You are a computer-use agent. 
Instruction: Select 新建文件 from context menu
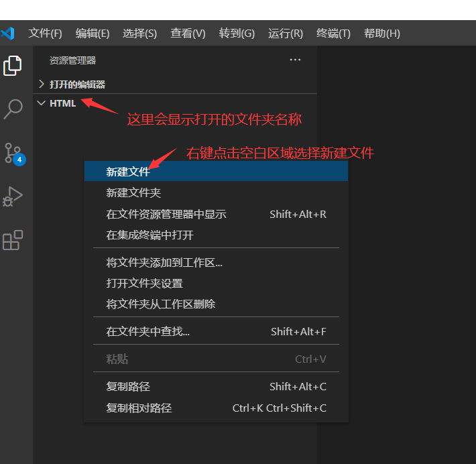(128, 172)
